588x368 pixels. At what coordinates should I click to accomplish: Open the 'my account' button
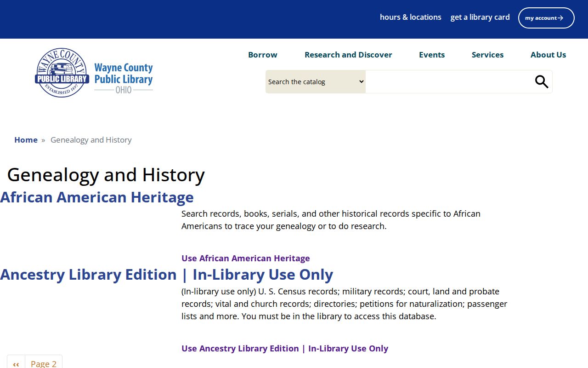(546, 18)
